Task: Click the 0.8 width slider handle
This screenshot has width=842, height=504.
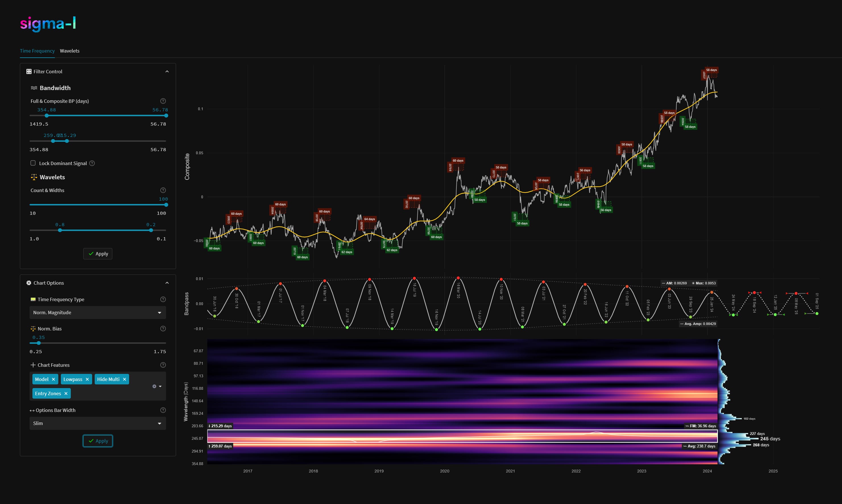Action: pyautogui.click(x=60, y=231)
